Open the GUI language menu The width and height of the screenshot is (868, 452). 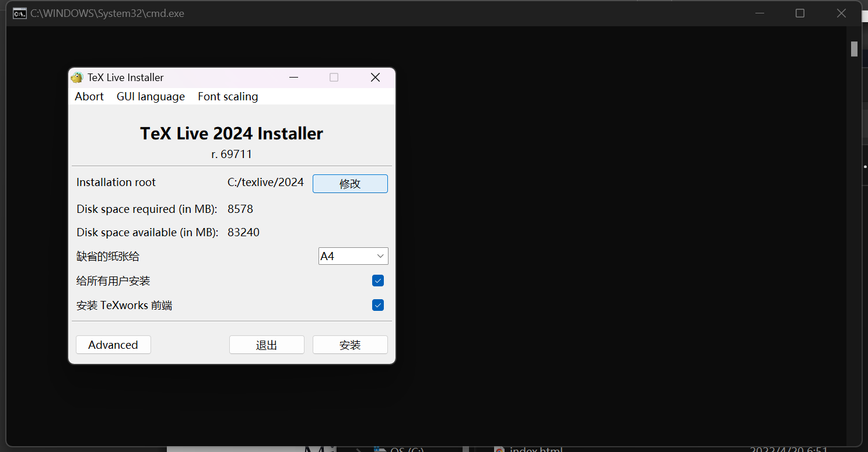tap(150, 97)
